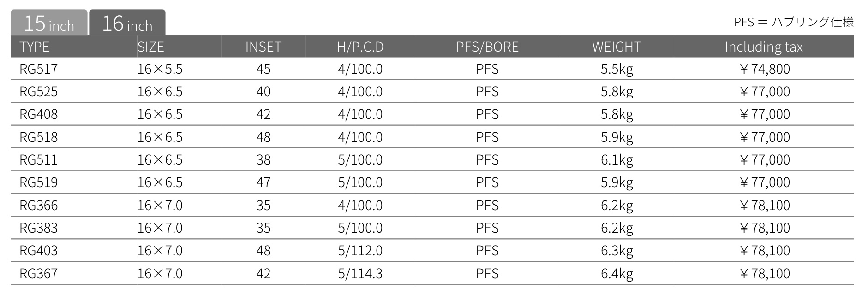Image resolution: width=868 pixels, height=294 pixels.
Task: Click the RG511 type entry
Action: click(38, 160)
